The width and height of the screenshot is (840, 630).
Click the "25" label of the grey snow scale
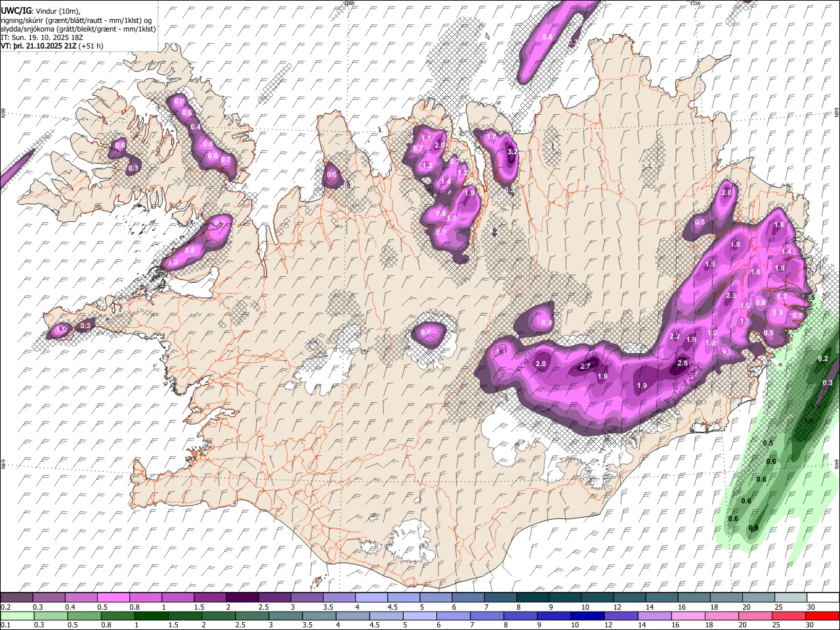tap(779, 607)
